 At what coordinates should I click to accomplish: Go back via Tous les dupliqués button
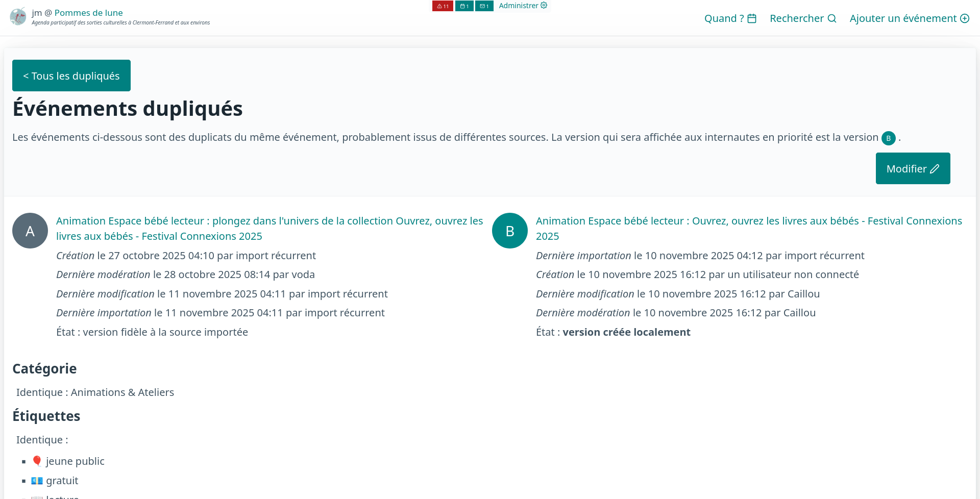[x=71, y=76]
